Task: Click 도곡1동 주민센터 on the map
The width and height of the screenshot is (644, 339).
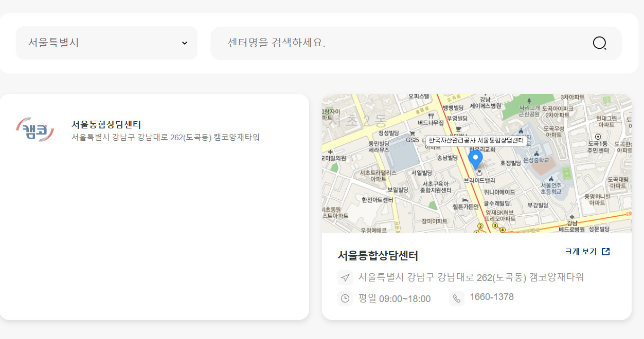Action: click(x=598, y=147)
